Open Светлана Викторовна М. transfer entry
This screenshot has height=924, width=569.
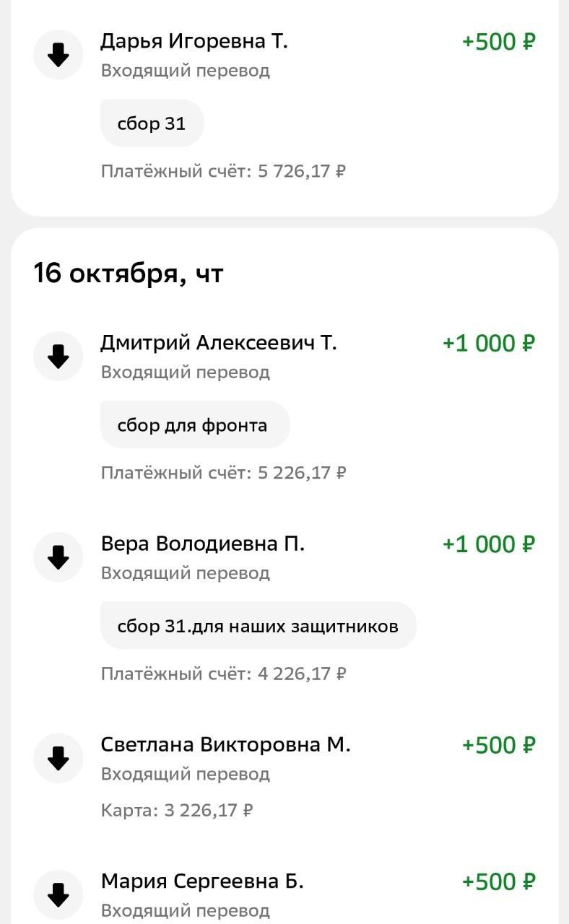coord(225,744)
